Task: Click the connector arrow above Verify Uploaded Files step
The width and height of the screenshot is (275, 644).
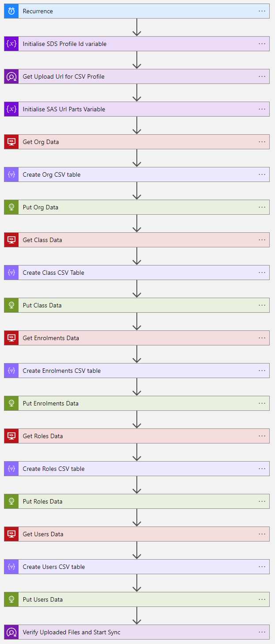Action: tap(137, 616)
